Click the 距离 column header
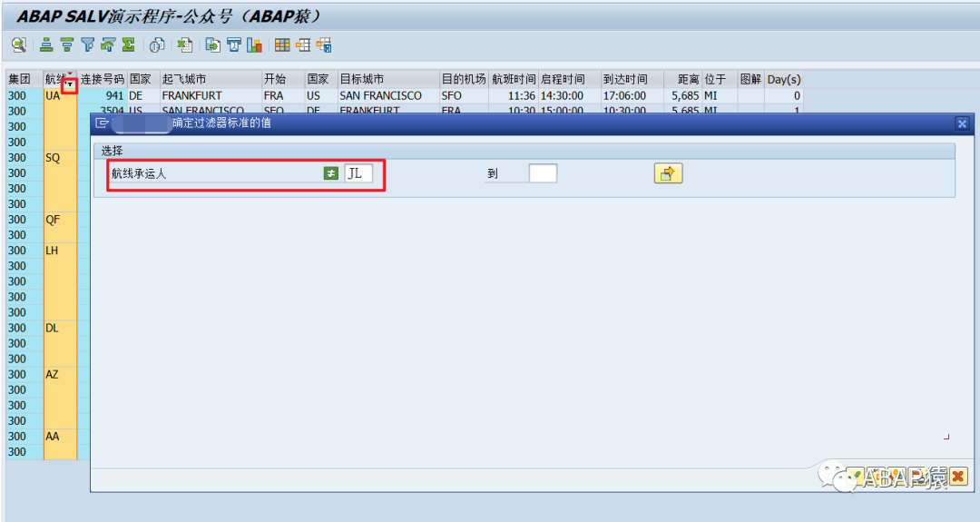This screenshot has width=980, height=522. 683,79
